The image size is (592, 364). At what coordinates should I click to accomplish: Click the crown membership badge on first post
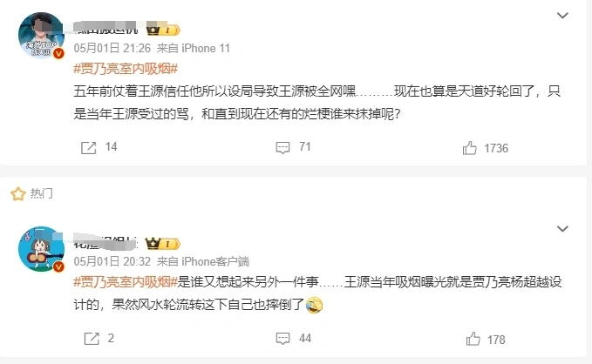coord(163,30)
